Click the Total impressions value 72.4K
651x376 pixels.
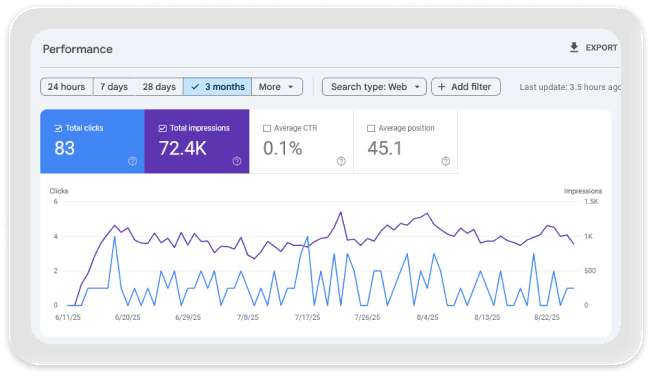pyautogui.click(x=183, y=148)
